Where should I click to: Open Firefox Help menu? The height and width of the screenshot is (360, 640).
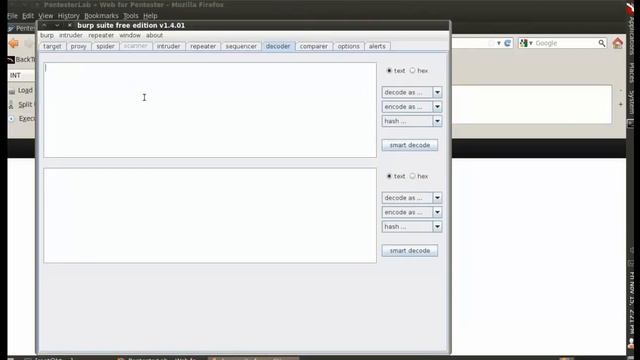[150, 16]
